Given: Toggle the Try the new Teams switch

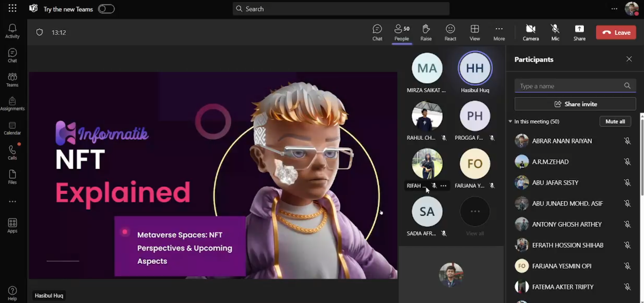Looking at the screenshot, I should (106, 9).
